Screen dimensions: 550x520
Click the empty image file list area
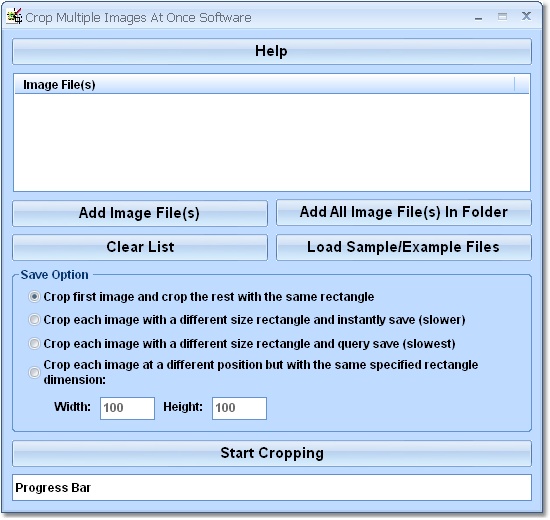tap(272, 142)
